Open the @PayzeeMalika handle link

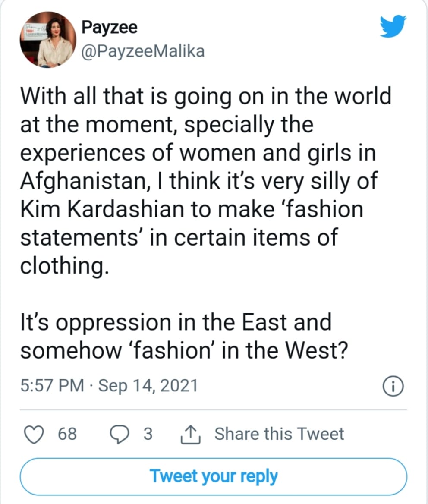[x=143, y=51]
